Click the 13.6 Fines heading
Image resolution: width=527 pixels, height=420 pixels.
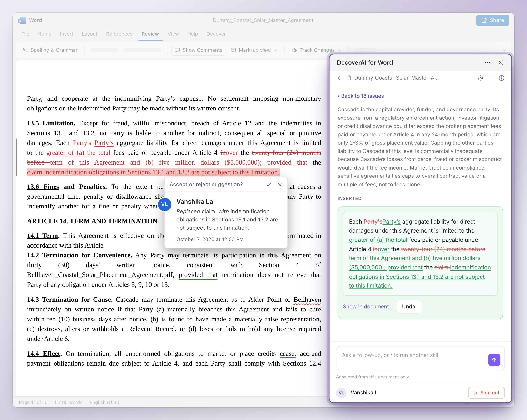[43, 187]
